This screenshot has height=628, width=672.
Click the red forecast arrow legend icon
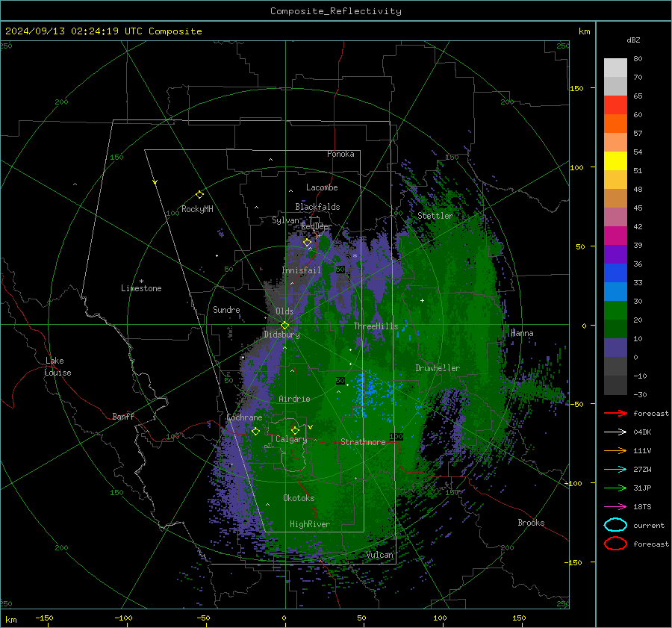coord(615,413)
